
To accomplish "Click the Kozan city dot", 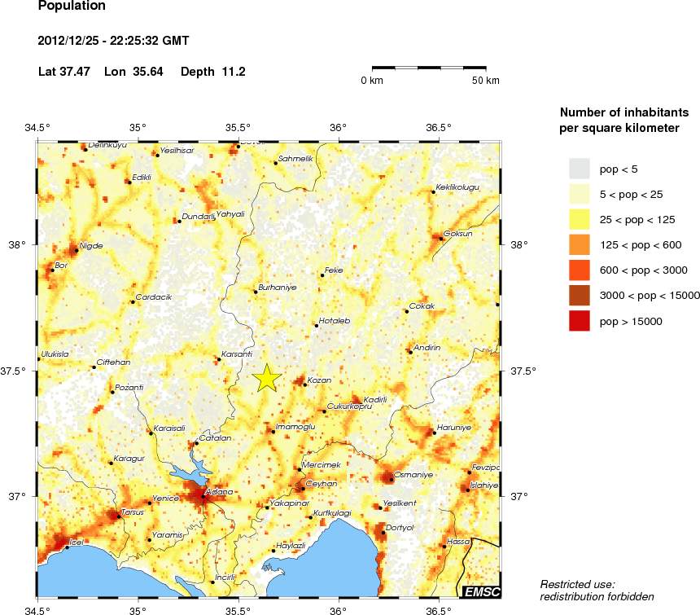I will click(304, 384).
